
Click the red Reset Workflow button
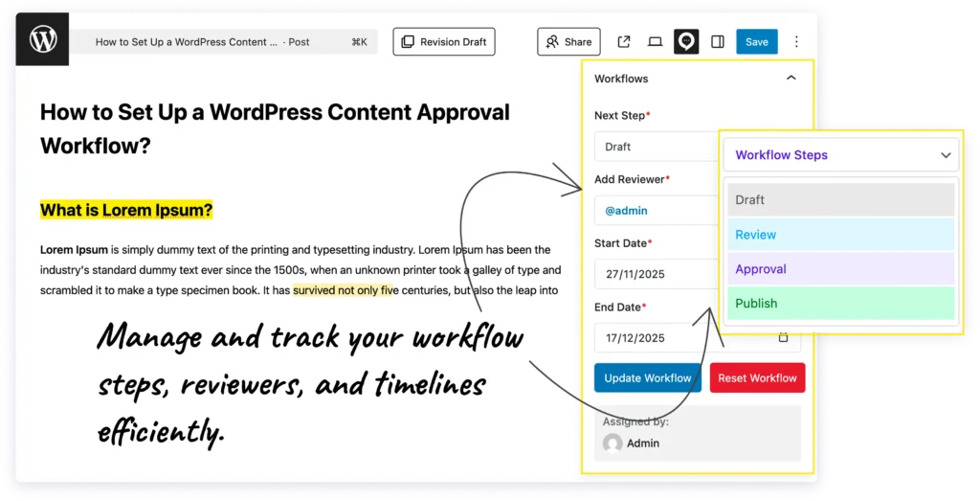click(x=757, y=378)
